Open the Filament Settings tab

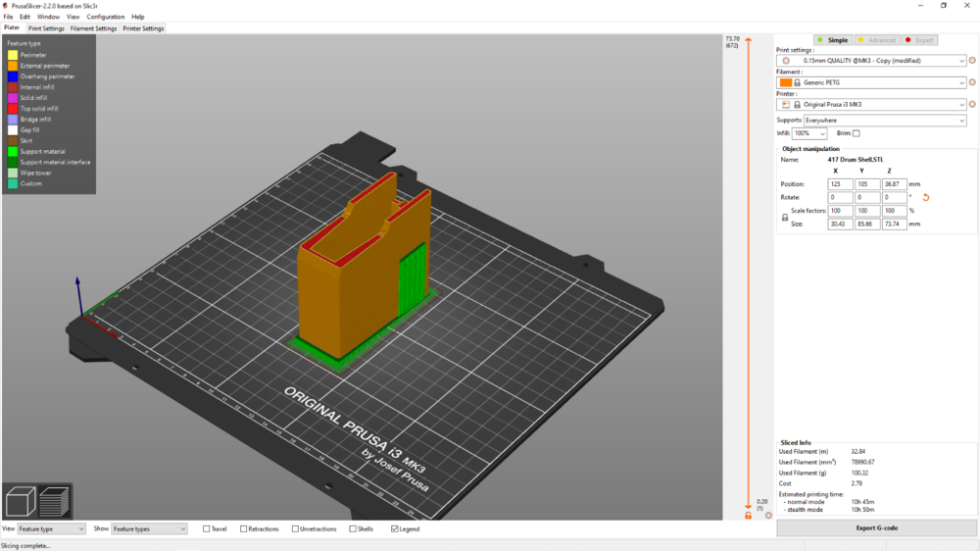click(93, 28)
